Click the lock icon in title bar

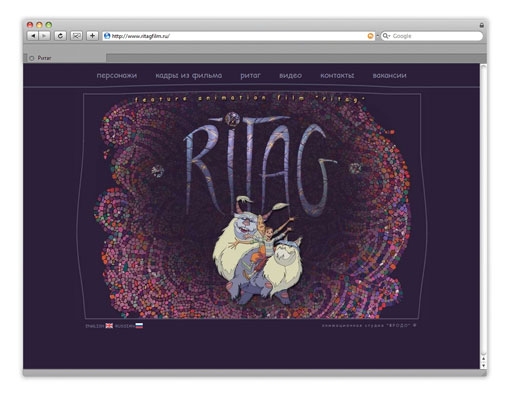point(481,25)
